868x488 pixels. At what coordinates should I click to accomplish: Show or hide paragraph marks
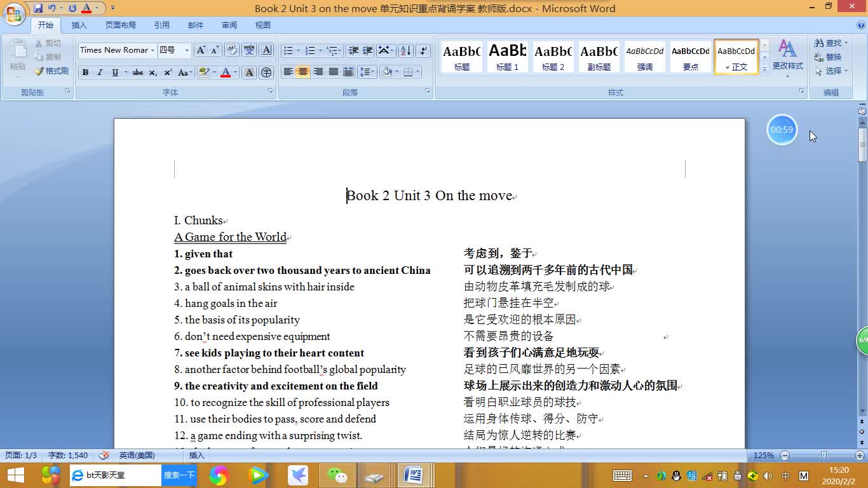[x=423, y=50]
